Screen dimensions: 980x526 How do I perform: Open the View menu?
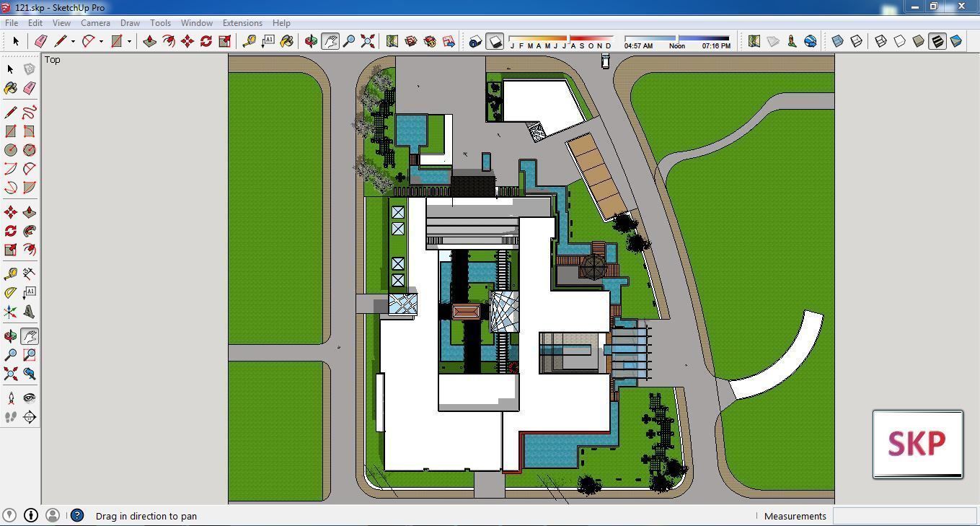(x=61, y=22)
